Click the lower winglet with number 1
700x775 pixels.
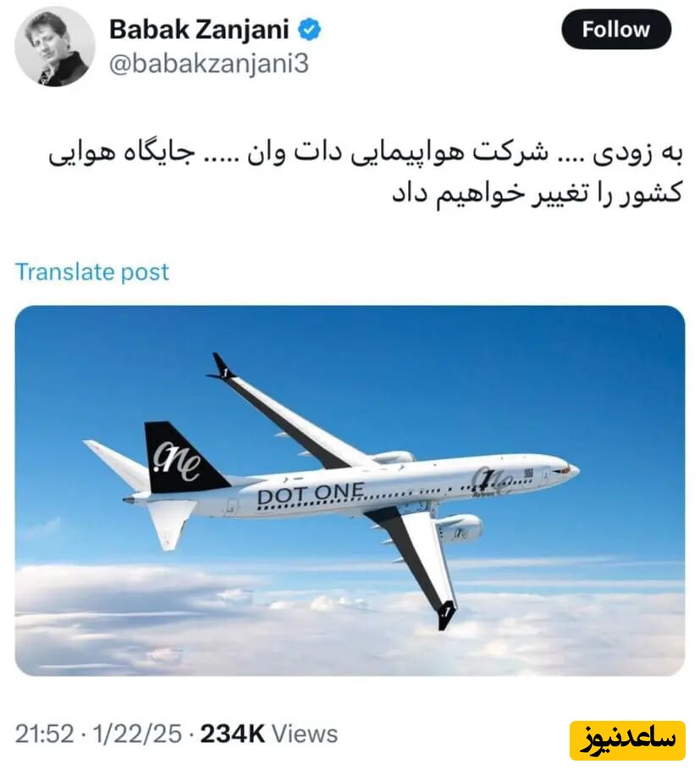[446, 614]
